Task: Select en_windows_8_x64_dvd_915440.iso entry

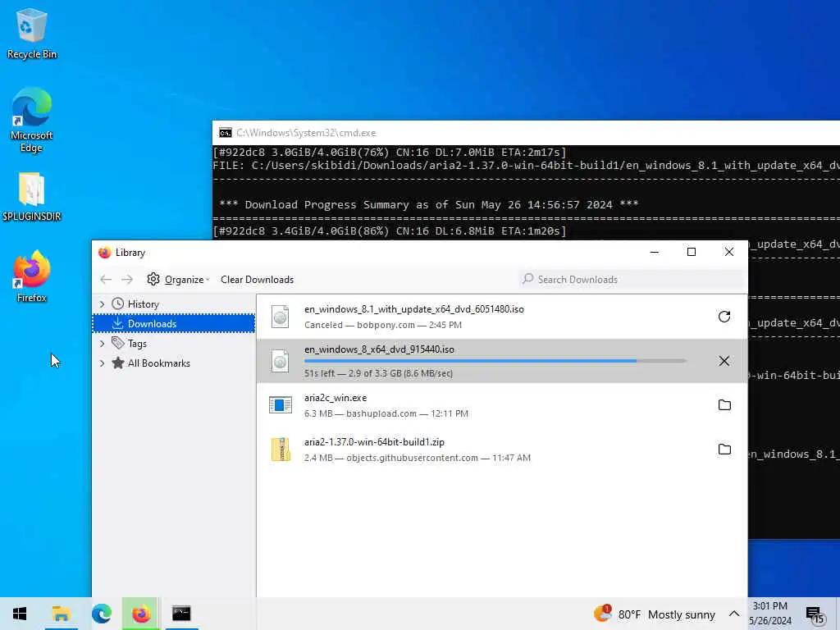Action: tap(501, 361)
